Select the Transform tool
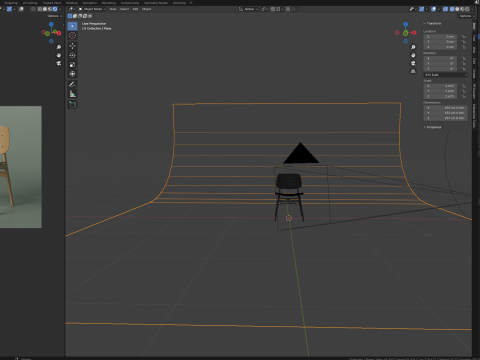 click(x=72, y=74)
